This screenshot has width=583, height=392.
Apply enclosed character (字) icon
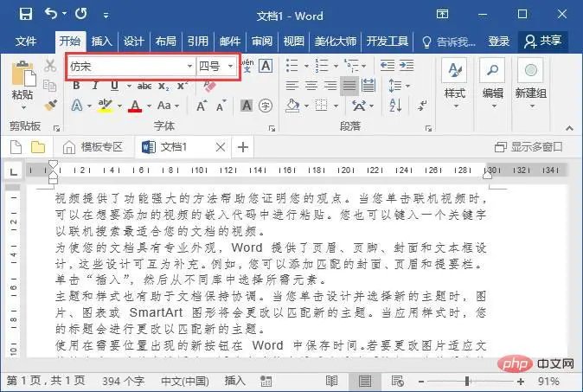[266, 106]
